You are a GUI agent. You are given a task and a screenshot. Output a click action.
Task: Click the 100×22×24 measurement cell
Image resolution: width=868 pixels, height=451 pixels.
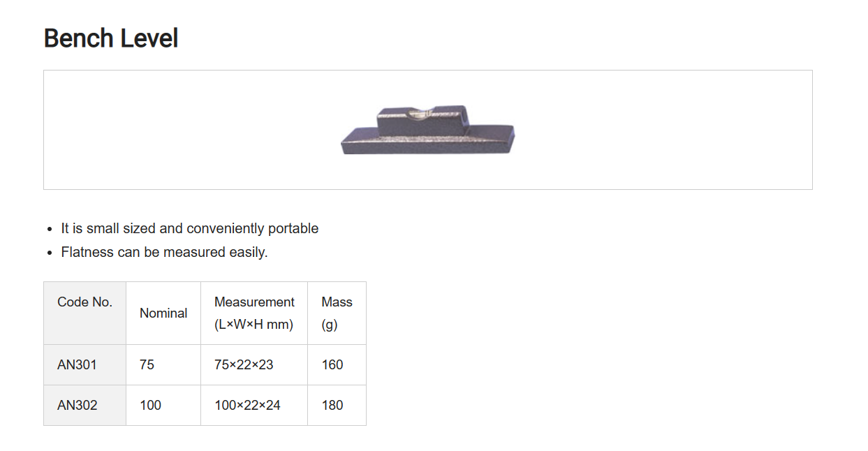tap(254, 405)
